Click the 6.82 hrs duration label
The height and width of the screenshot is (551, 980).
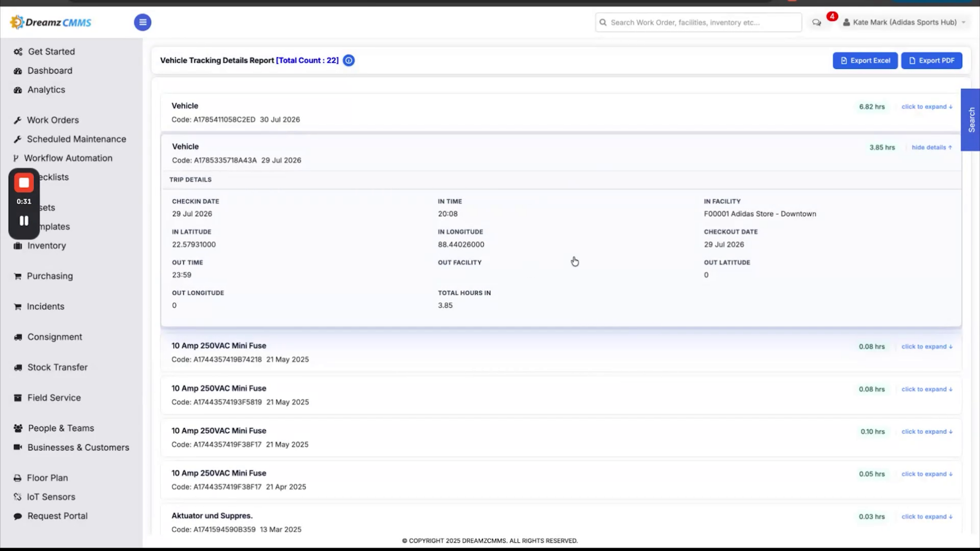872,107
